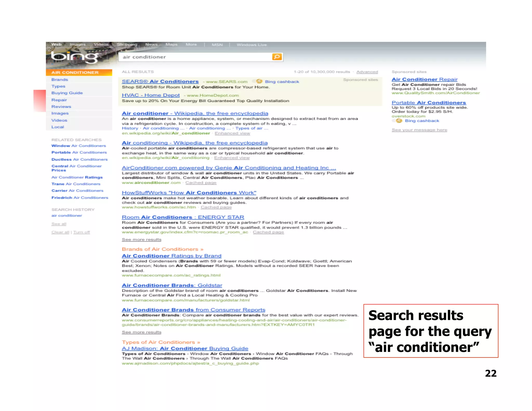Open Central Air Conditioner Prices related search
Viewport: 532px width, 411px height.
(77, 168)
